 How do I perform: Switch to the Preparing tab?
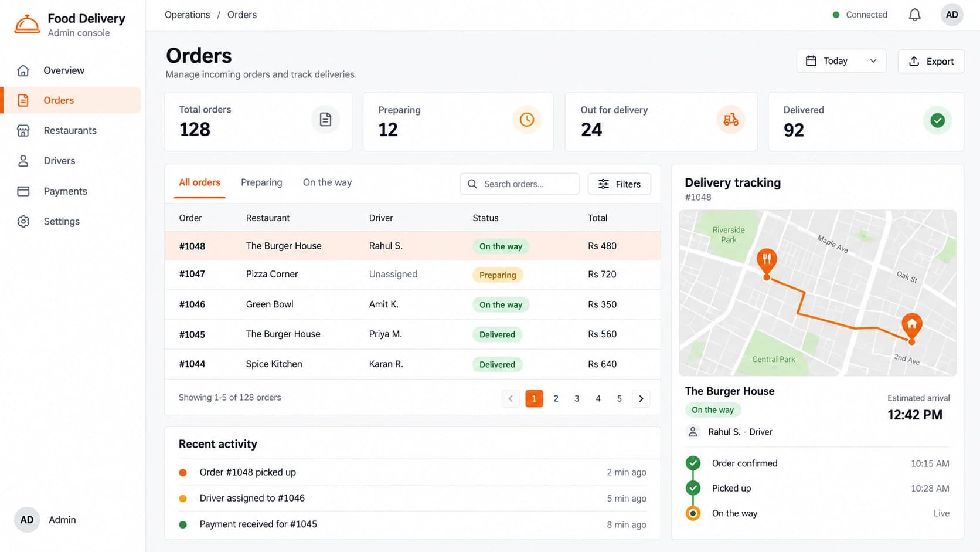(x=261, y=182)
